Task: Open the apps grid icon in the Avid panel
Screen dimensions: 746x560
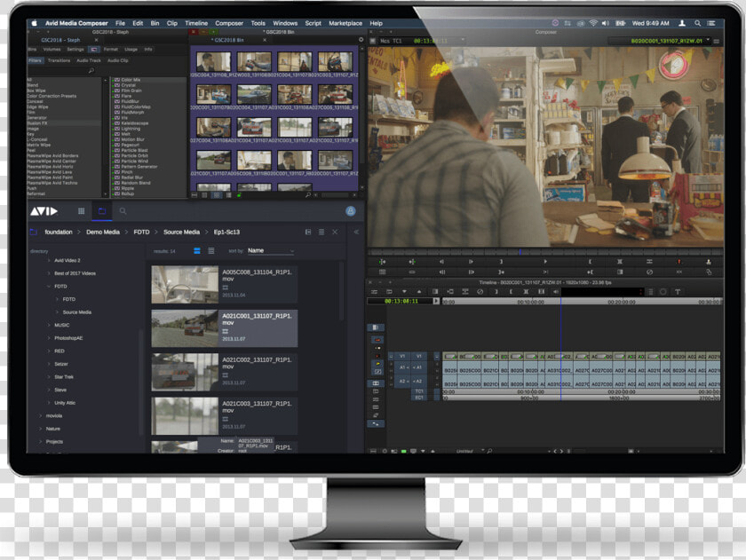Action: (82, 211)
